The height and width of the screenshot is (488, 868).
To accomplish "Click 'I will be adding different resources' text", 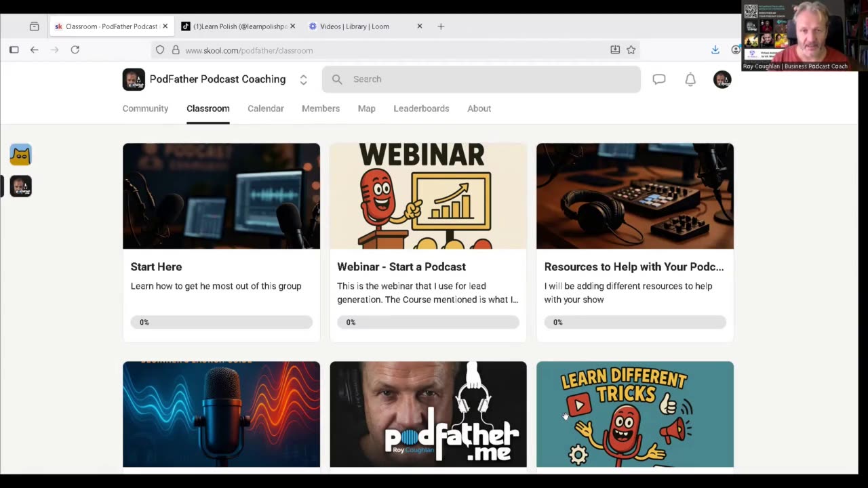I will (x=628, y=293).
